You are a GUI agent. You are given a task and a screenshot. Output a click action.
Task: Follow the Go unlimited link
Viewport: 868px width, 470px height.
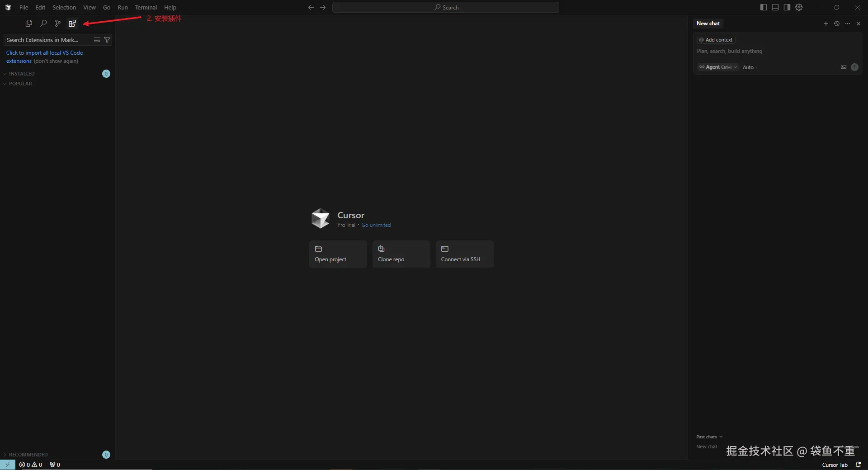[376, 225]
